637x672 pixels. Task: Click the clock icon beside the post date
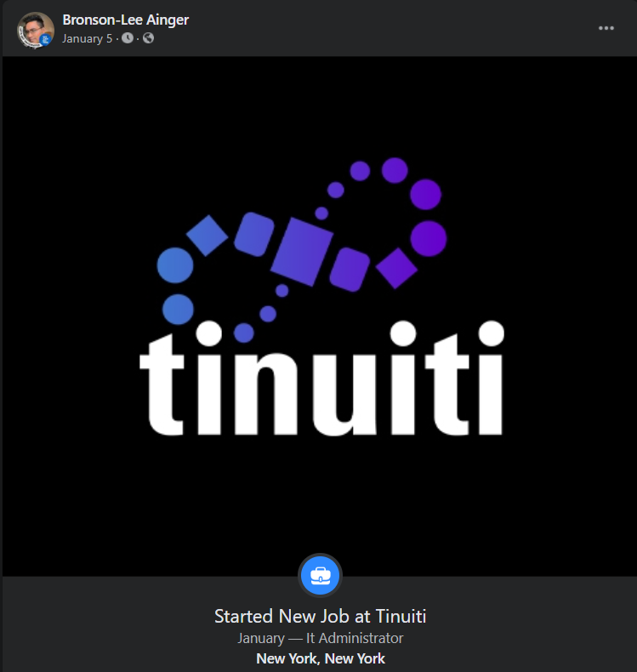coord(128,38)
